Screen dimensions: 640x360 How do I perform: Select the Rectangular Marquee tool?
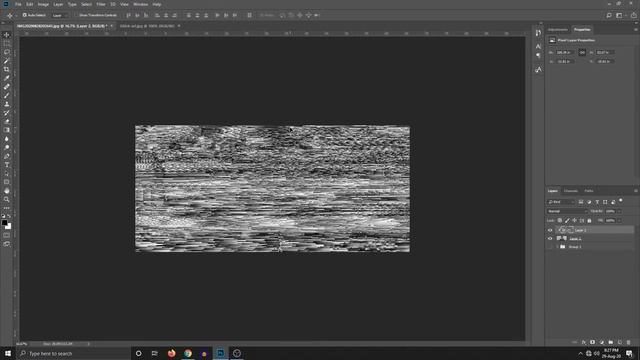tap(7, 43)
